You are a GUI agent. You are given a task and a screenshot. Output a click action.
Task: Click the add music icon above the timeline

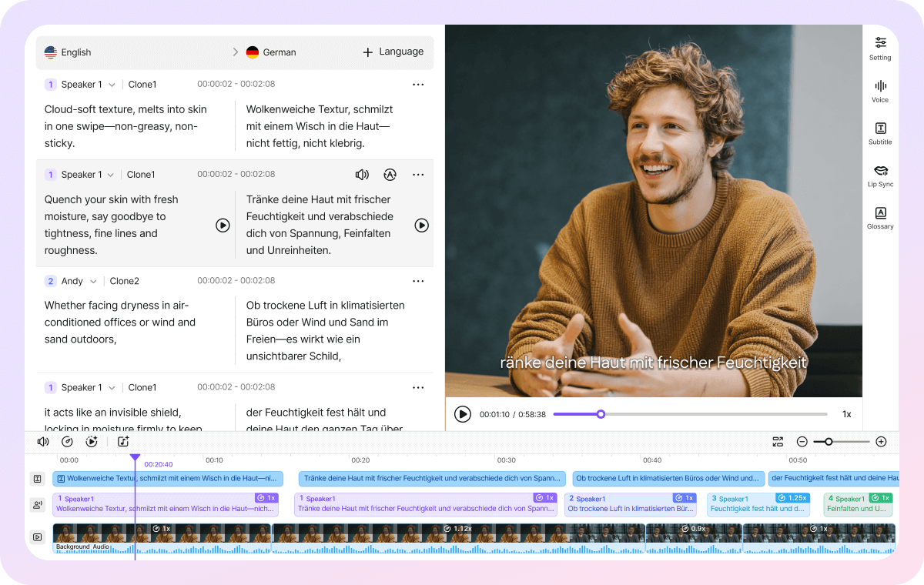click(x=123, y=441)
